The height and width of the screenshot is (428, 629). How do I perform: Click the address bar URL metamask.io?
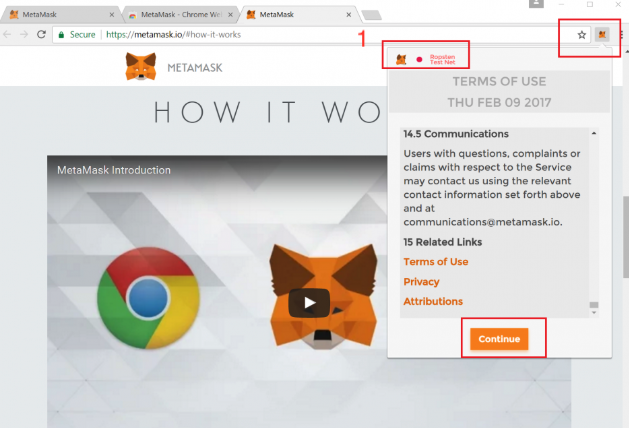(x=173, y=35)
